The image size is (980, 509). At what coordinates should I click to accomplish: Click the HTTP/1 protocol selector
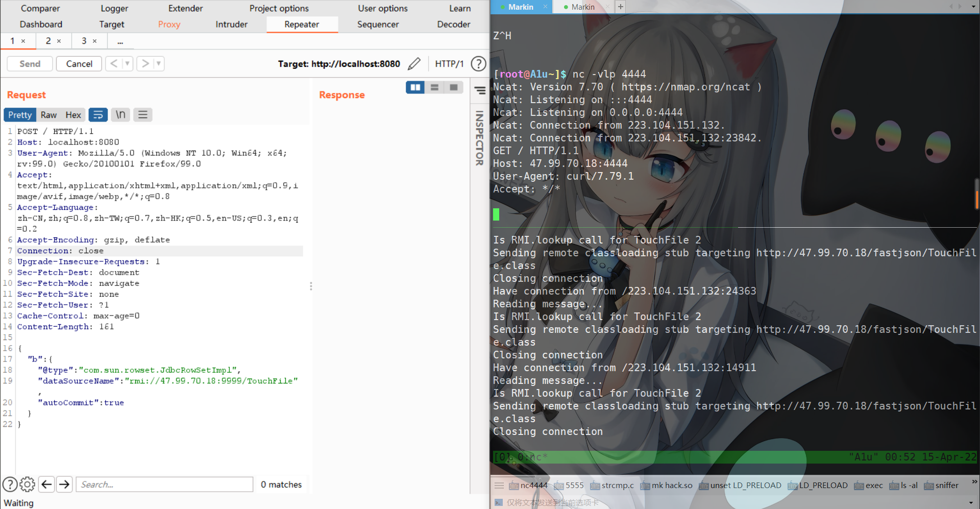(449, 64)
